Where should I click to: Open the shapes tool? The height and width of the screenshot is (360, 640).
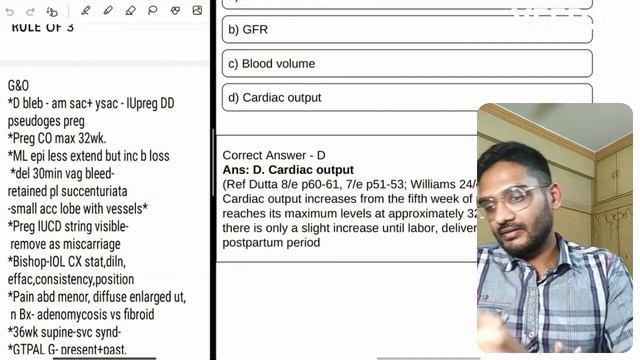tap(175, 11)
